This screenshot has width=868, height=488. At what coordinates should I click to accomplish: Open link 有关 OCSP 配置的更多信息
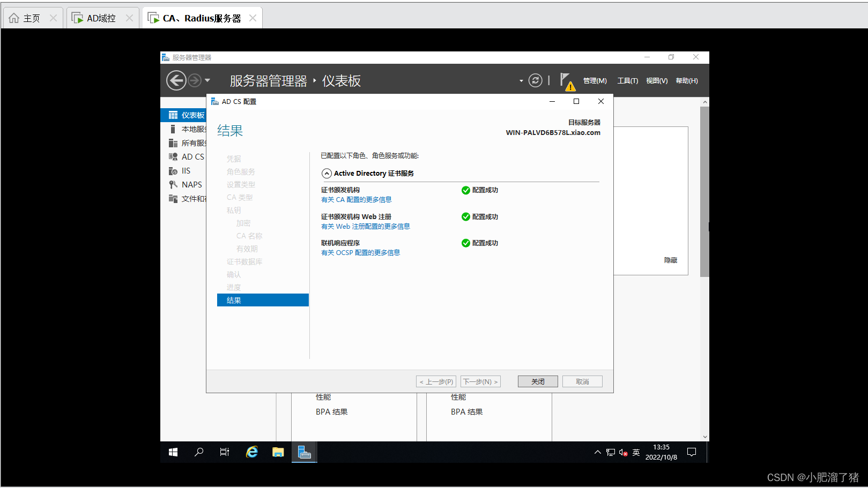click(360, 253)
